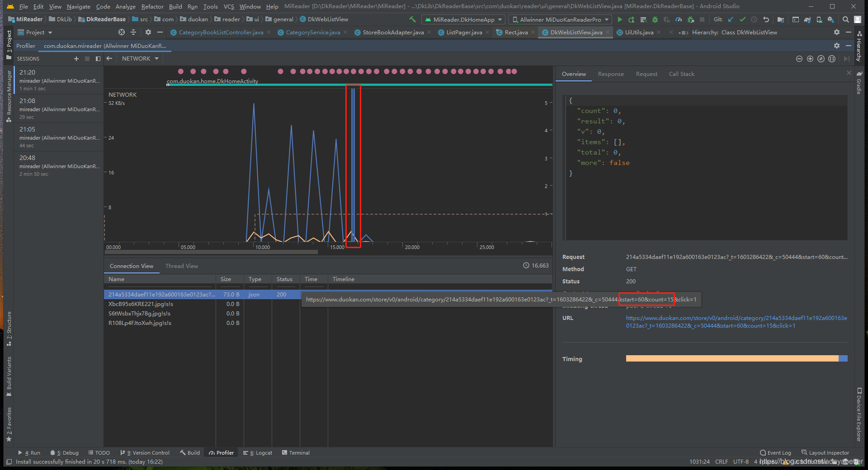Open MiReader.DkHomeApp run configuration dropdown
The image size is (868, 470).
pos(463,19)
